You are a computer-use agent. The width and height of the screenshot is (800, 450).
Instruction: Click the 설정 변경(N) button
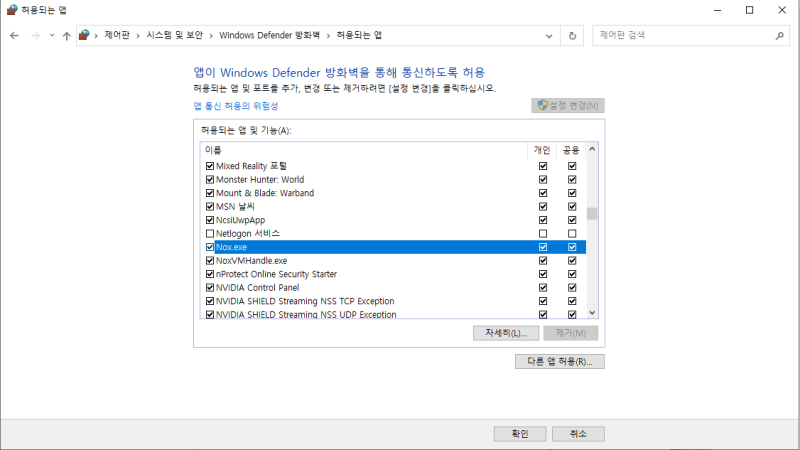click(x=568, y=106)
